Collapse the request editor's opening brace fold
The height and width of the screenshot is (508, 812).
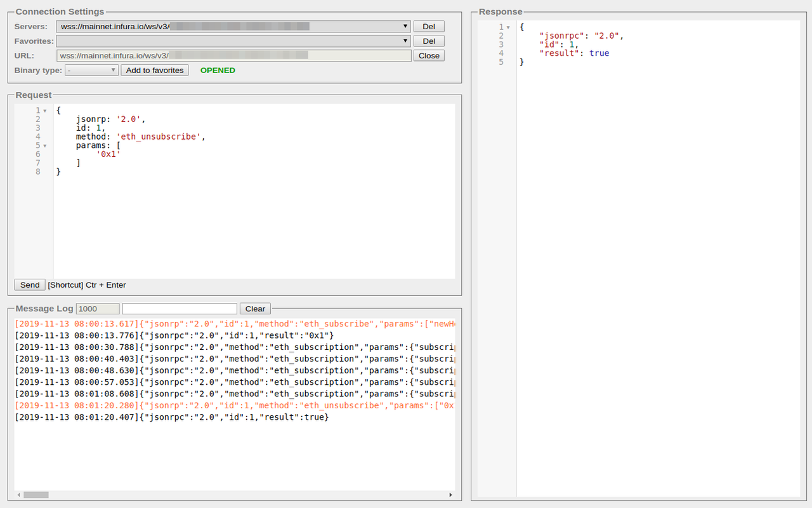click(x=45, y=110)
